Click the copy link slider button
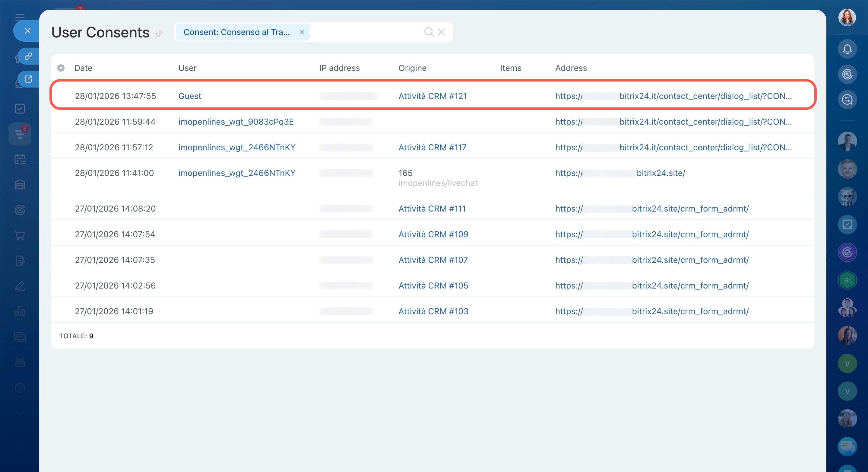 [x=29, y=56]
